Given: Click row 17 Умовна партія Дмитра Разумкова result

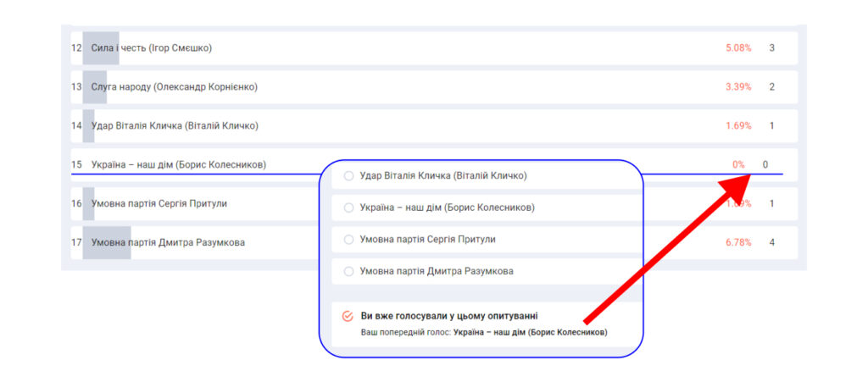Looking at the screenshot, I should pyautogui.click(x=434, y=242).
